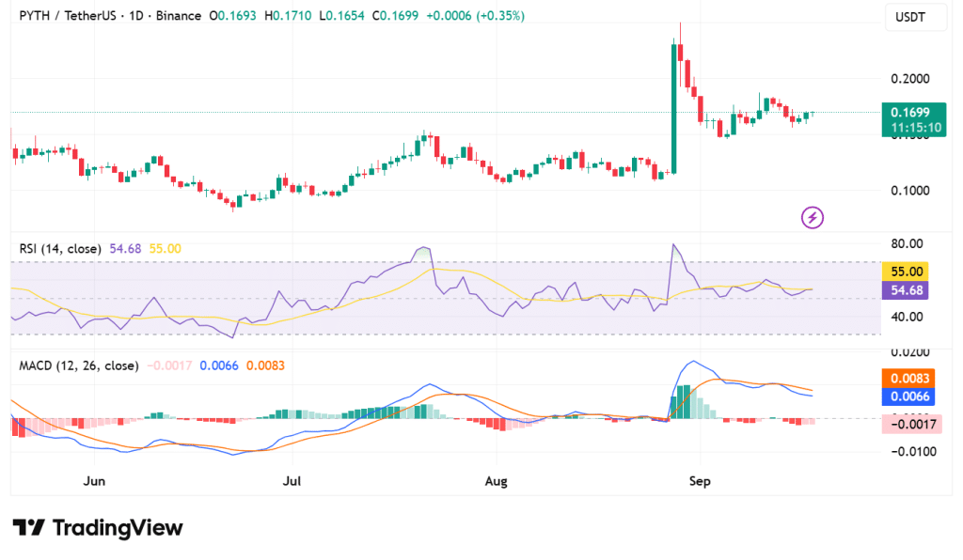Click the Aug label on time axis
This screenshot has height=560, width=963.
pyautogui.click(x=496, y=481)
